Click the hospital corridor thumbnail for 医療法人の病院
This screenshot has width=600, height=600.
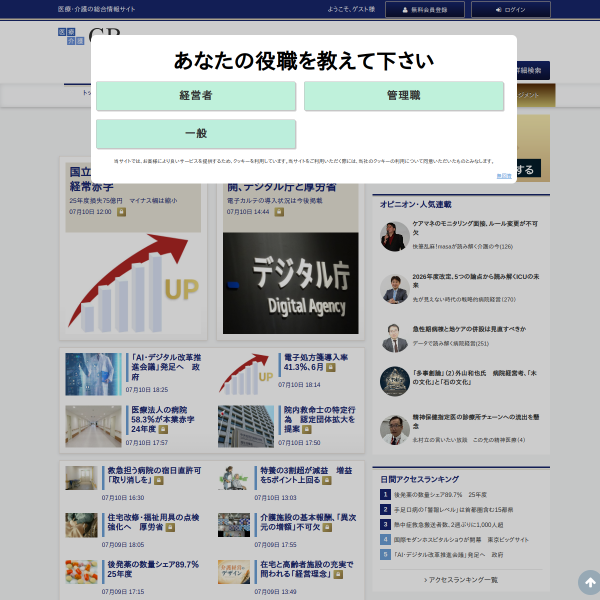click(93, 427)
